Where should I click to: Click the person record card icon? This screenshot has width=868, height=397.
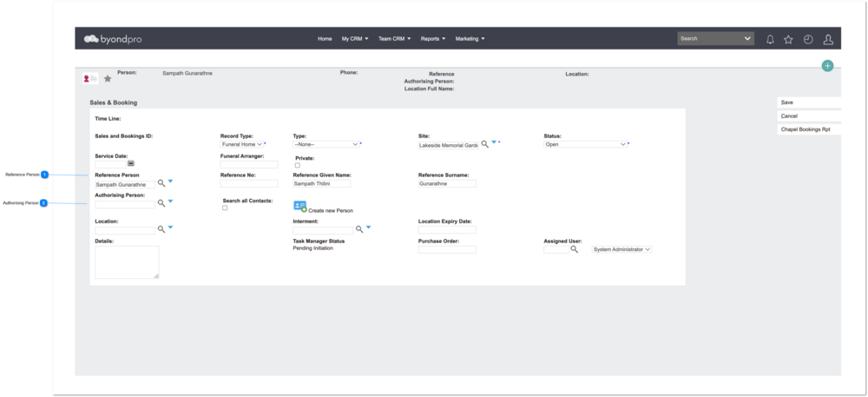[90, 79]
